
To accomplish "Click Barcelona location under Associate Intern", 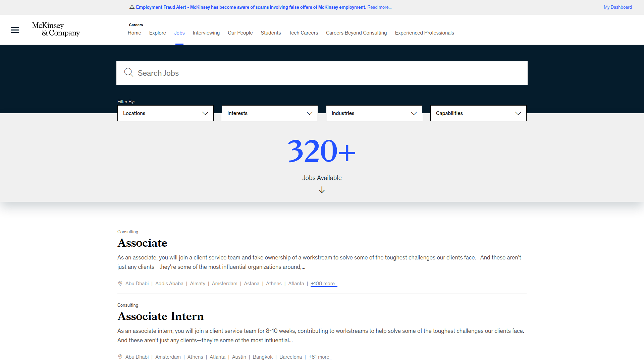I will click(x=290, y=357).
